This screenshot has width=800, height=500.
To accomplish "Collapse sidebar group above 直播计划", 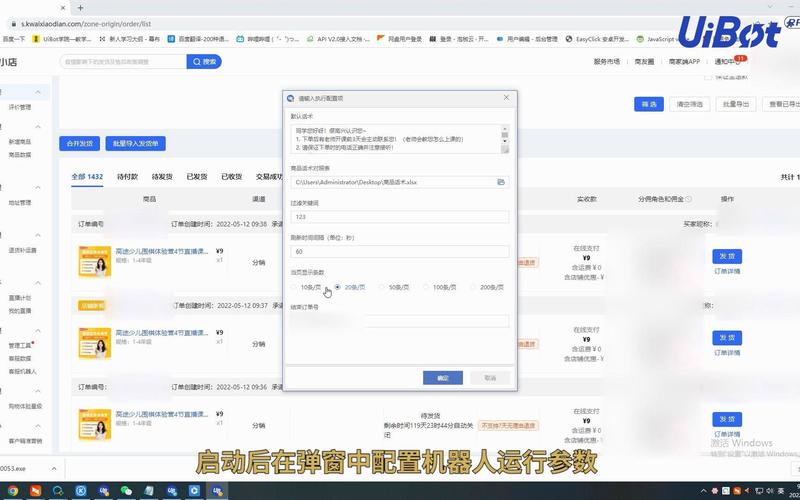I will pos(38,283).
